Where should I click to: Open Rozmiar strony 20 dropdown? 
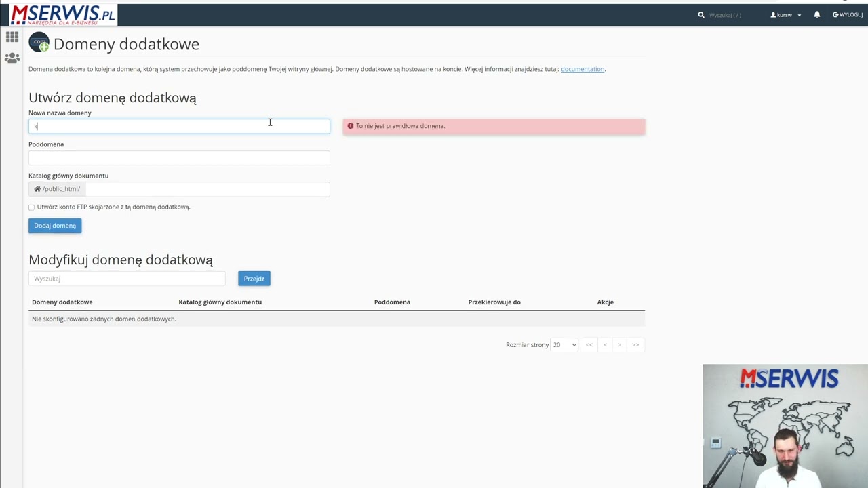[564, 345]
